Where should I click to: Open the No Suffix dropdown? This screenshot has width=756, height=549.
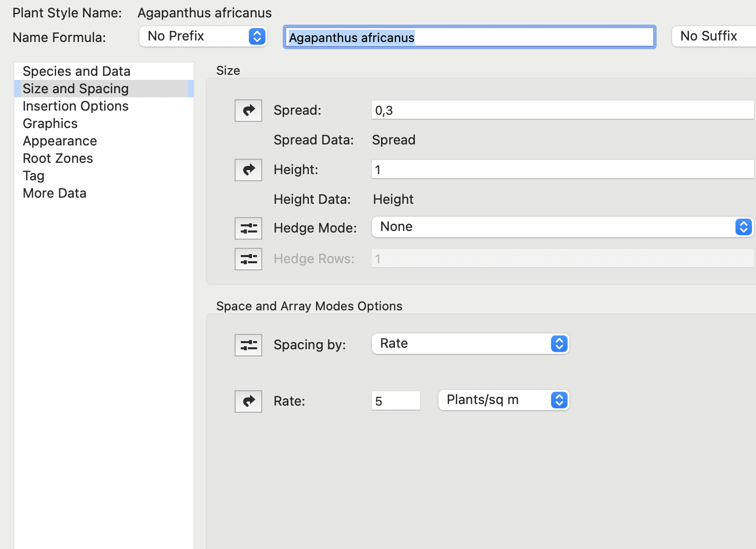(x=713, y=36)
